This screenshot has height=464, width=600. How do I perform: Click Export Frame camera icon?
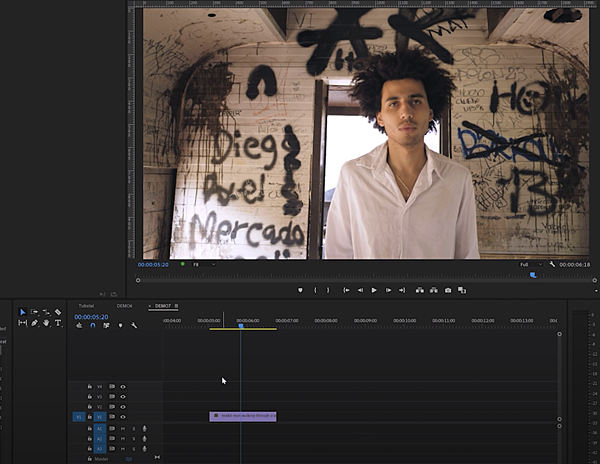448,290
